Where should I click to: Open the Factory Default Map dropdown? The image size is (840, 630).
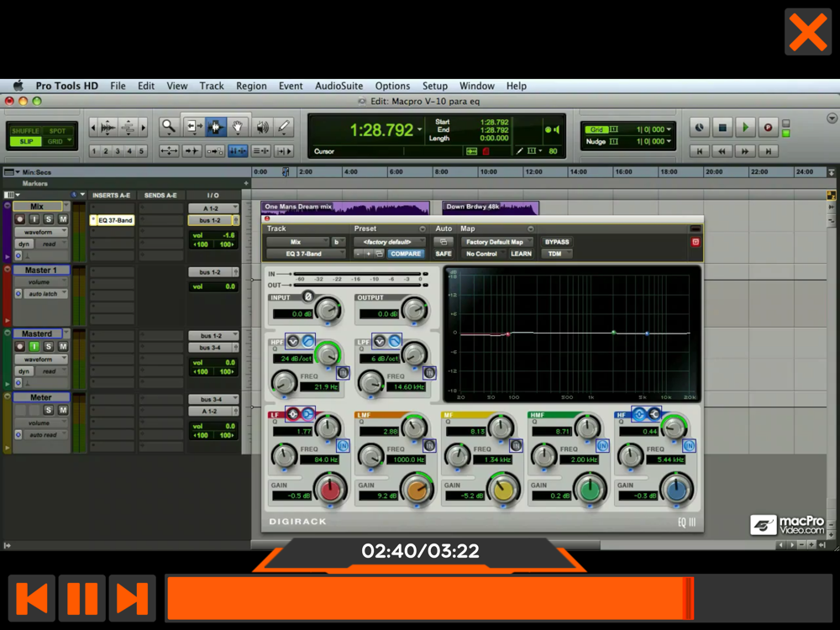(x=496, y=242)
